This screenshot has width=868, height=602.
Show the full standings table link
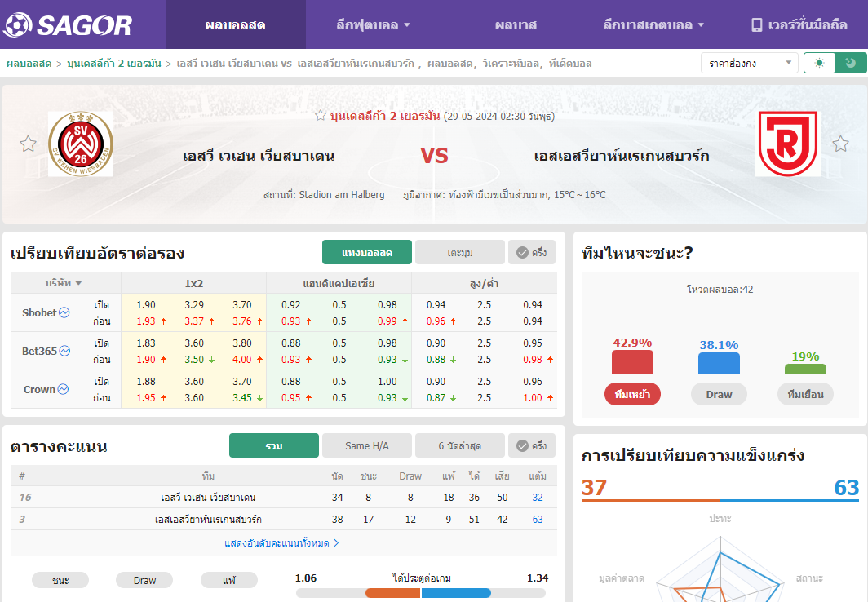coord(281,542)
